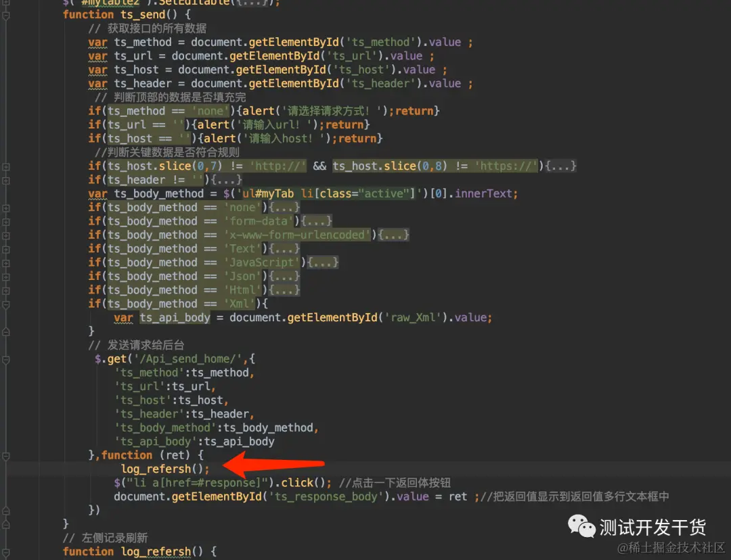The width and height of the screenshot is (731, 560).
Task: Click the 'ts_host':ts_host parameter line
Action: point(171,400)
